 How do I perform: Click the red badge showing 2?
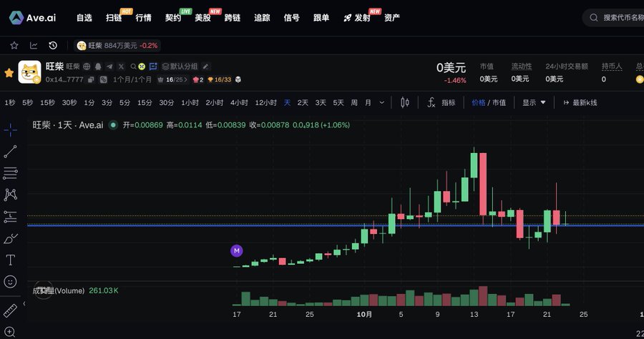tap(198, 79)
